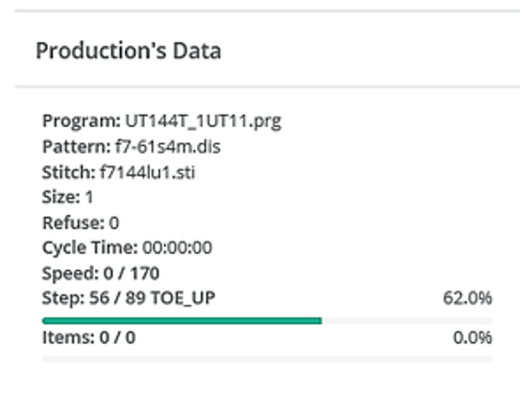
Task: Click the Refuse: 0 counter line
Action: tap(80, 223)
